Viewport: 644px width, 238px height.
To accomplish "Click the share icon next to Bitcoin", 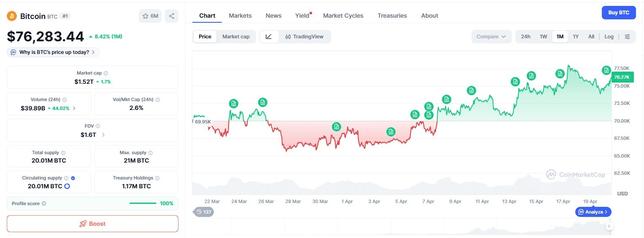I will tap(172, 16).
